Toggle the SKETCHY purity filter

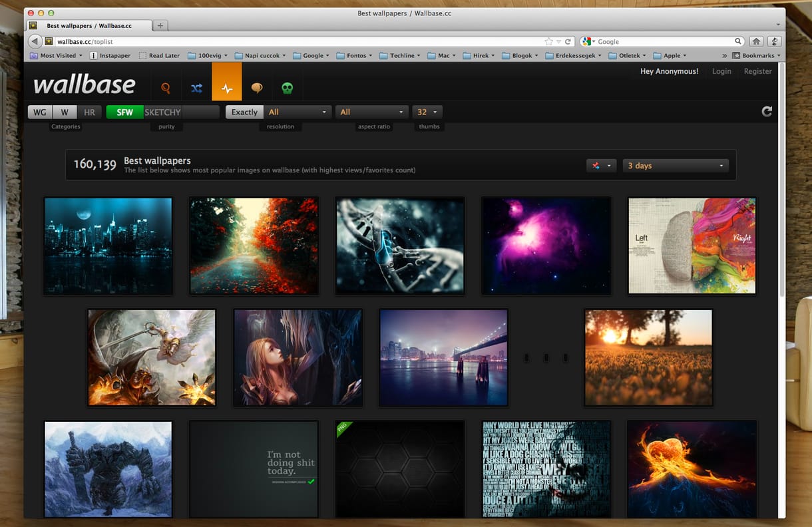click(x=162, y=112)
